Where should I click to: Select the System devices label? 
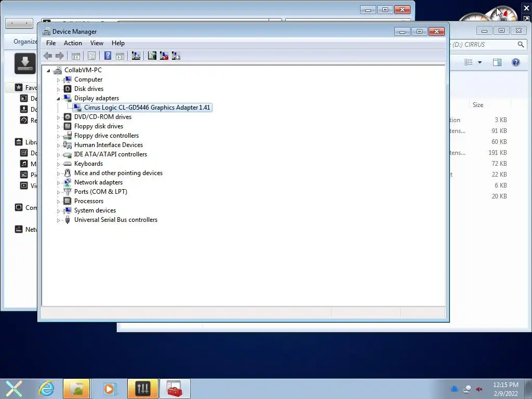[x=95, y=210]
